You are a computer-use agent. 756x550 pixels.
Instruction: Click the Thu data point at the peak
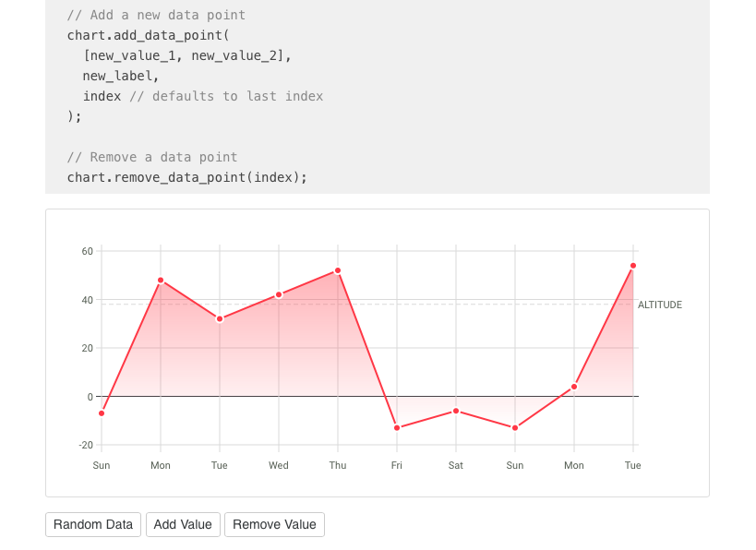pos(337,270)
